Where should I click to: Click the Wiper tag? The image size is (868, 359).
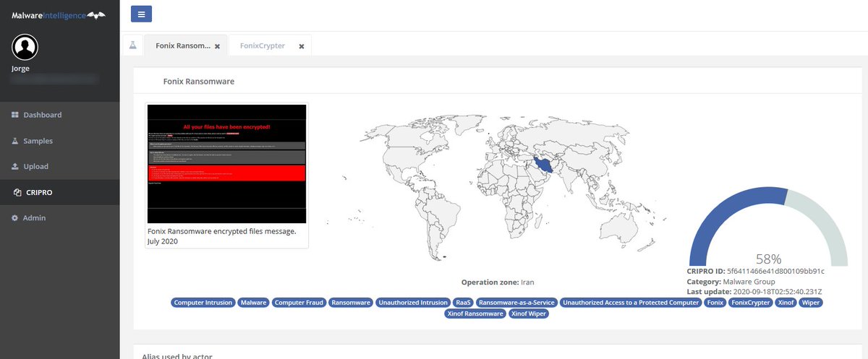tap(809, 303)
